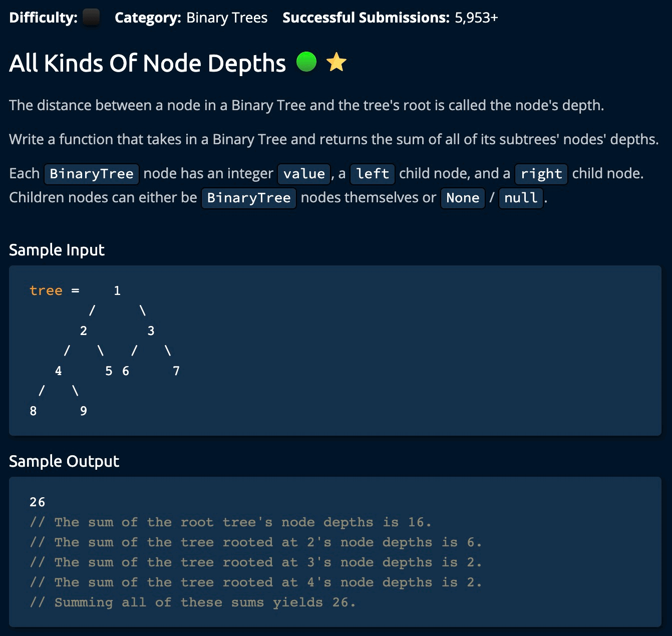The image size is (672, 636).
Task: Click the 5,953+ successful submissions count
Action: tap(476, 18)
